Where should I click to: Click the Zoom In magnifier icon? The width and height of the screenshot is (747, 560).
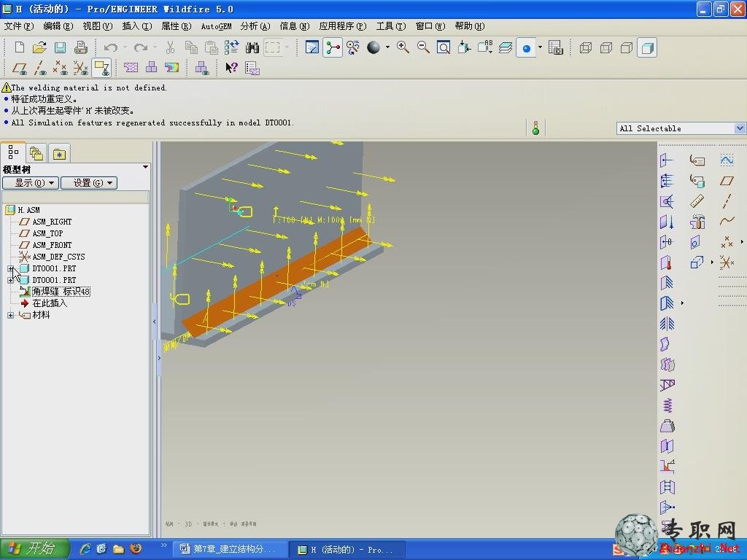click(403, 47)
